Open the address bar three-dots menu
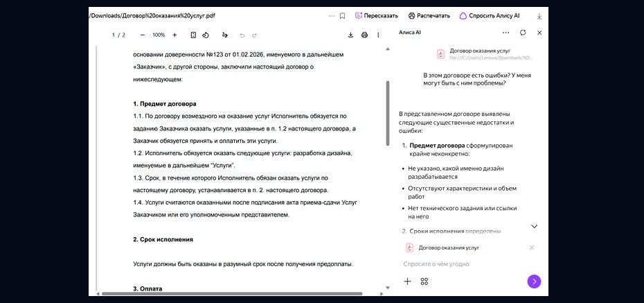Image resolution: width=644 pixels, height=303 pixels. pos(332,16)
